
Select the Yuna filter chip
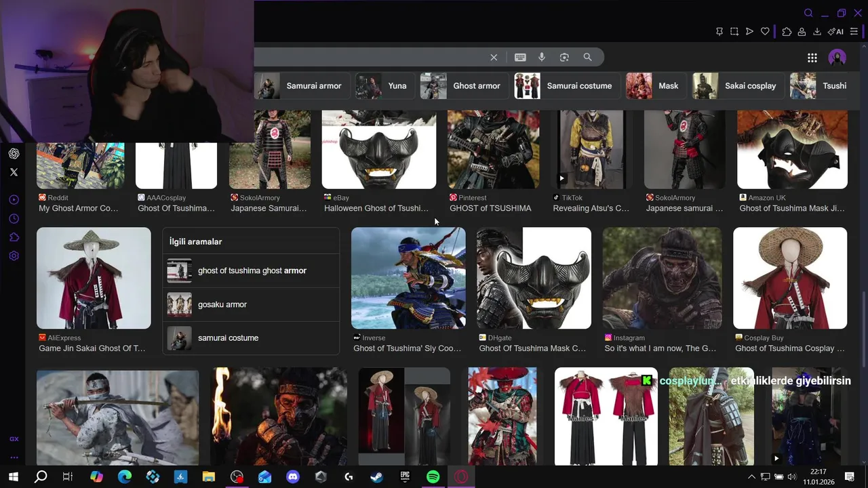coord(384,86)
